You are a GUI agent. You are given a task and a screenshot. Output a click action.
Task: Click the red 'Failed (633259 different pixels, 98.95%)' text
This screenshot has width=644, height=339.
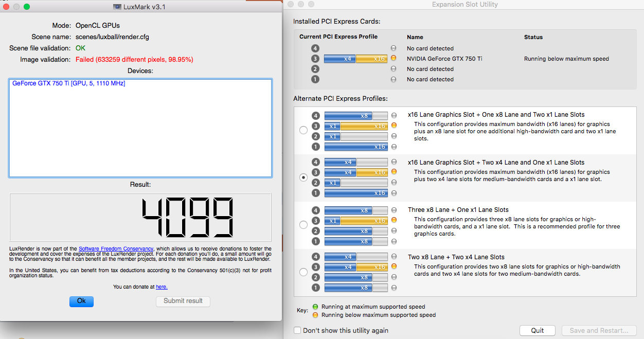tap(134, 60)
